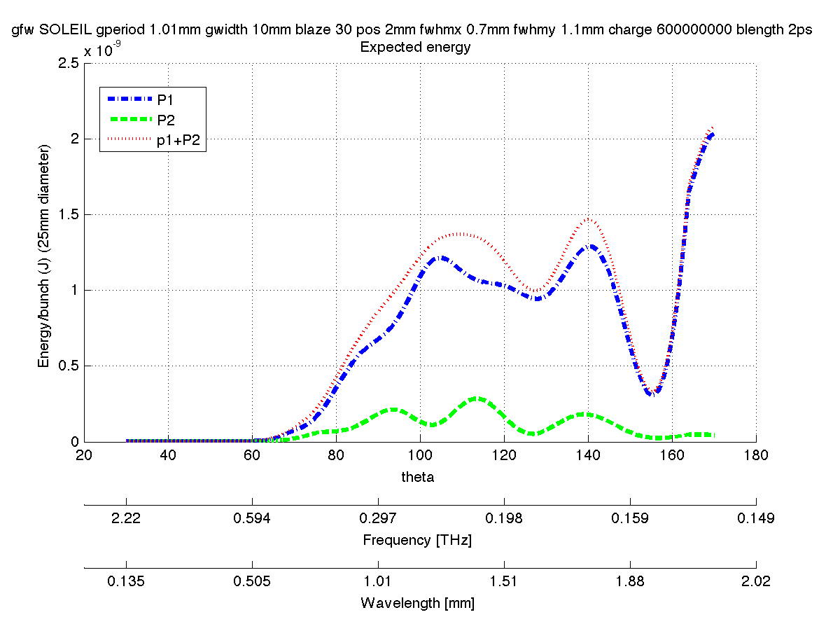Click theta axis tick label 140
The height and width of the screenshot is (631, 840).
click(x=588, y=455)
